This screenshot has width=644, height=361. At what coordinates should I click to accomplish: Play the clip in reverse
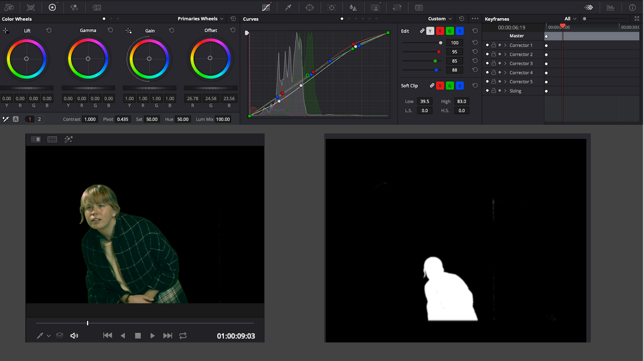pos(123,335)
